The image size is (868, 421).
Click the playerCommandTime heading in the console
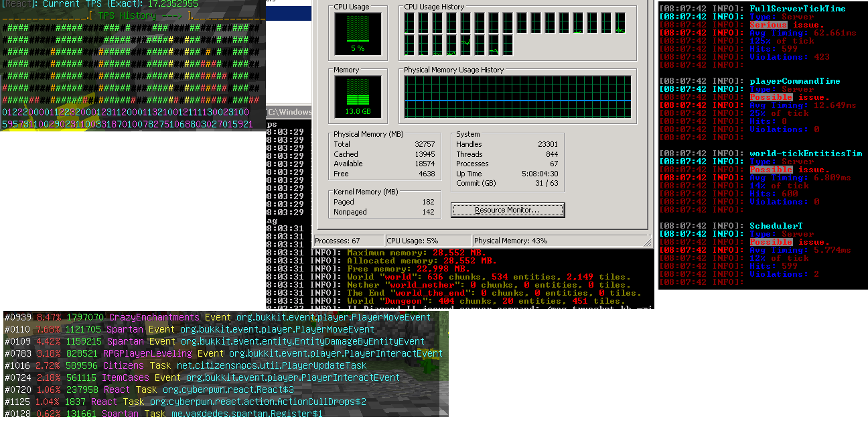pos(794,81)
